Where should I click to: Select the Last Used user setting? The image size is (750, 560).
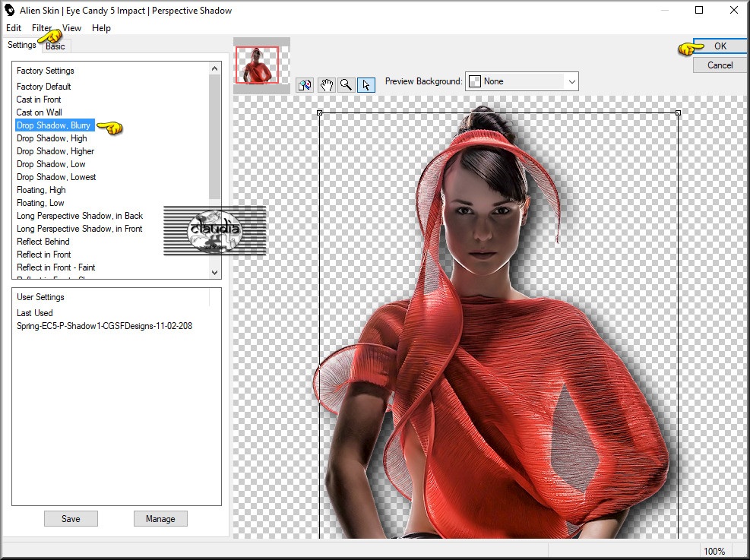[x=34, y=313]
